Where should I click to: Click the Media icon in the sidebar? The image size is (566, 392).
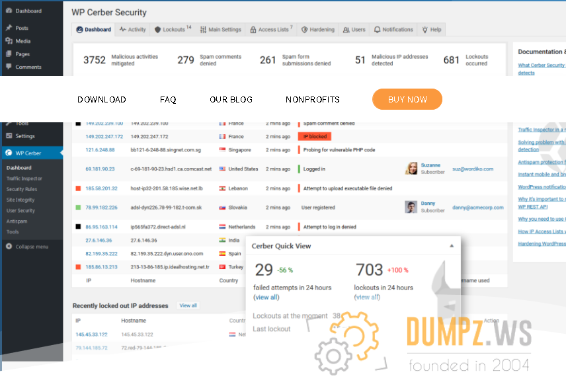(9, 41)
